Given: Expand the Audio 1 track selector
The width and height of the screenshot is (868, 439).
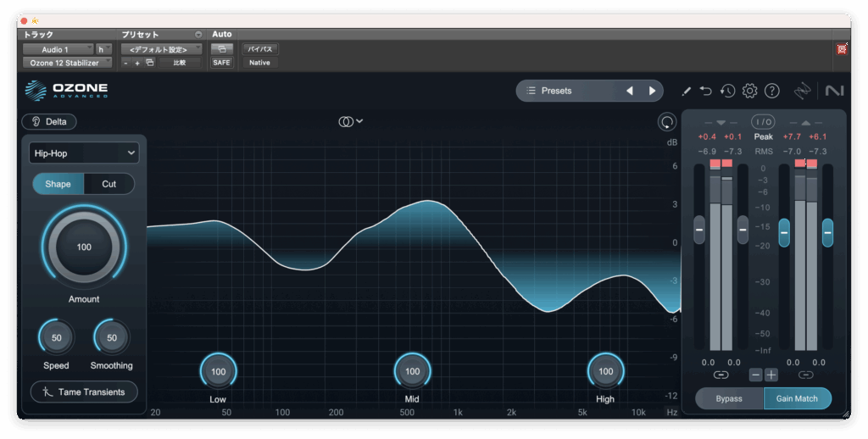Looking at the screenshot, I should tap(58, 49).
